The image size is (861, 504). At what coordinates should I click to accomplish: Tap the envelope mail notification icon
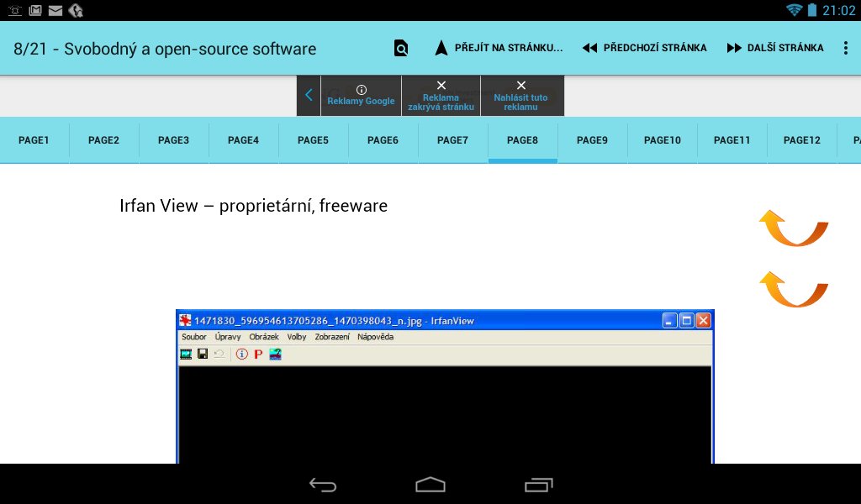click(55, 10)
